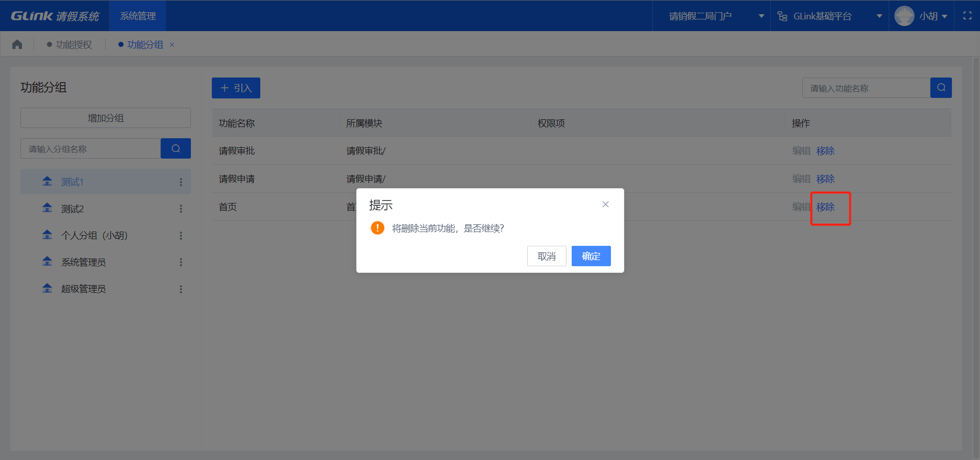Click the 请假申请 function name cell

(237, 179)
